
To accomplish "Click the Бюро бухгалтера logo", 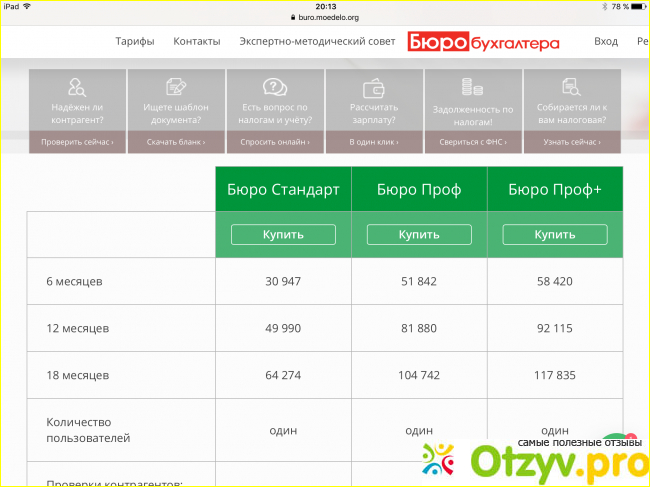I will coord(484,42).
